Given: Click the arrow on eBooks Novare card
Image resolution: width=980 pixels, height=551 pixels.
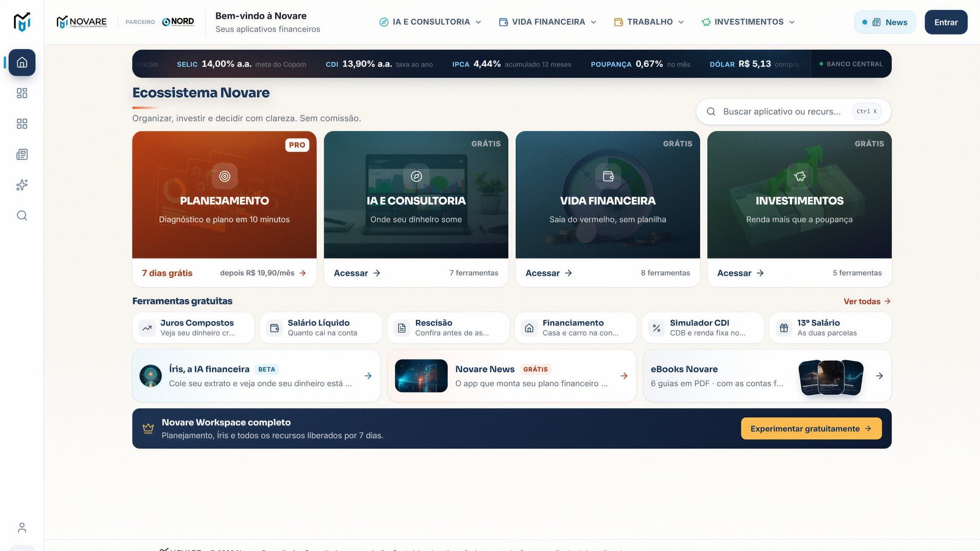Looking at the screenshot, I should pyautogui.click(x=879, y=376).
